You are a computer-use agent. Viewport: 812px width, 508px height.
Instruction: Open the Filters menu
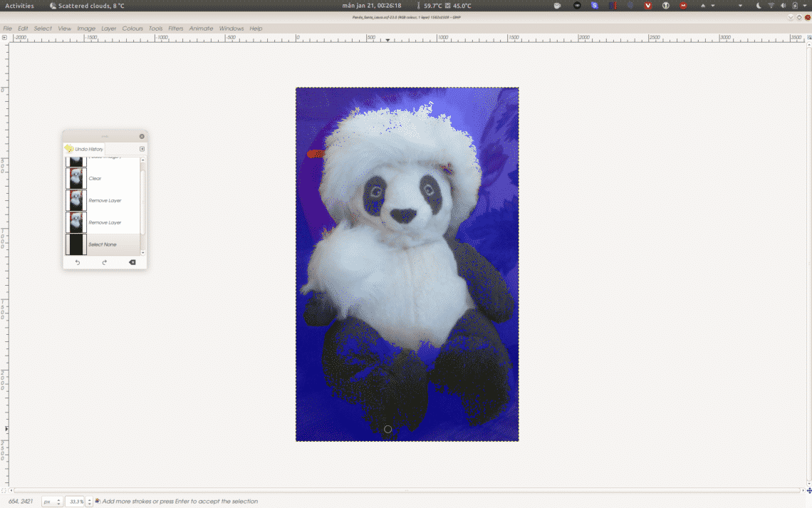[x=176, y=28]
